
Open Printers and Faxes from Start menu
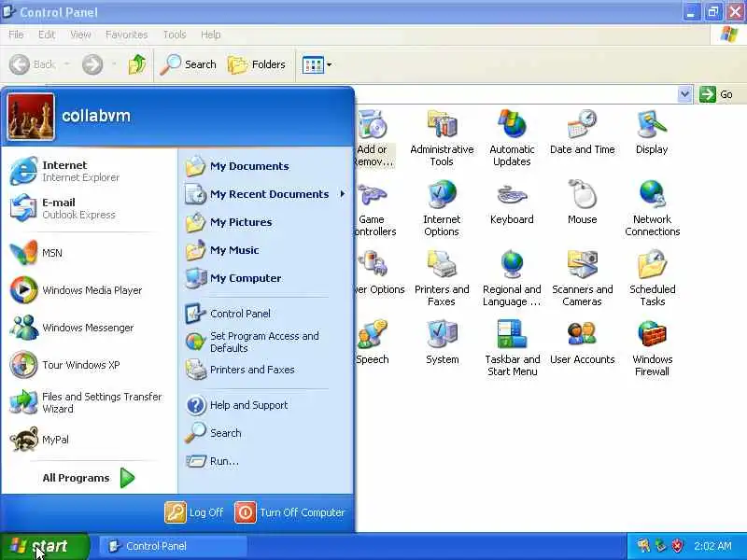point(265,370)
